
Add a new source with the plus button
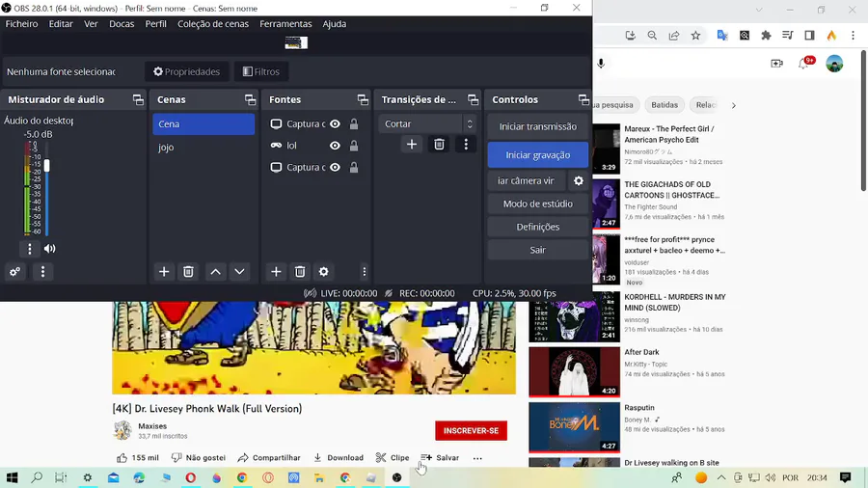point(276,272)
